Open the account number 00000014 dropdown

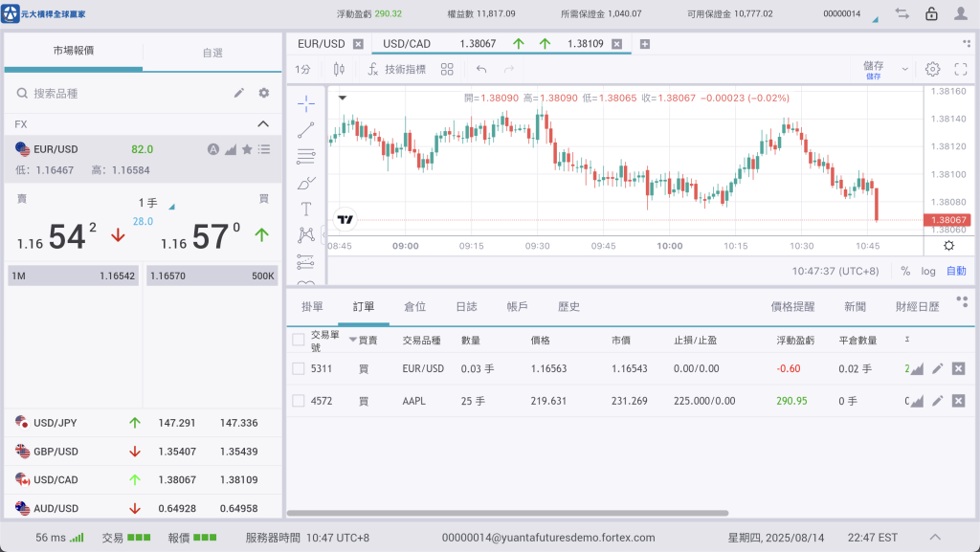[x=875, y=20]
